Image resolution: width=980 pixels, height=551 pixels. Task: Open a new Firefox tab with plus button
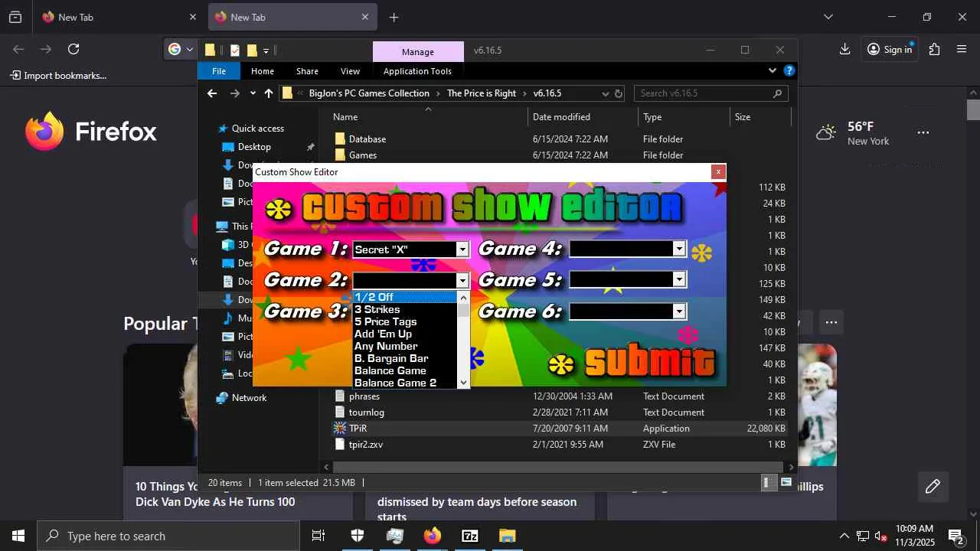[394, 17]
